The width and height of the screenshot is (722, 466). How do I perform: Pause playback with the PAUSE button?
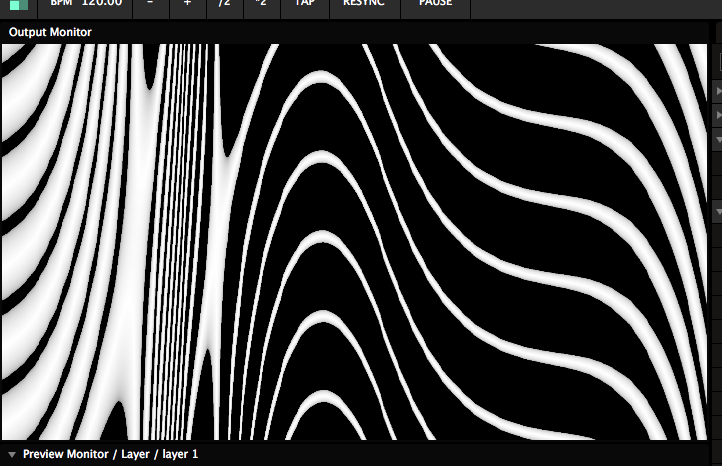435,5
